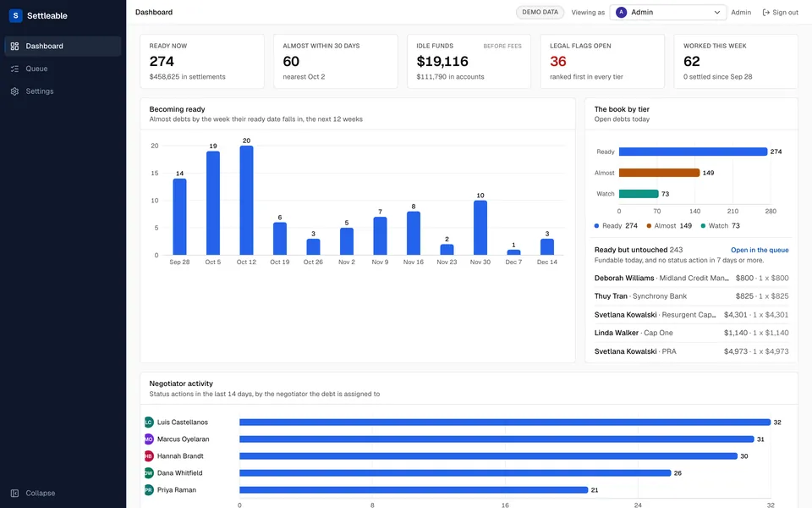This screenshot has width=812, height=508.
Task: Click Hannah Brandt HB avatar
Action: pyautogui.click(x=149, y=456)
